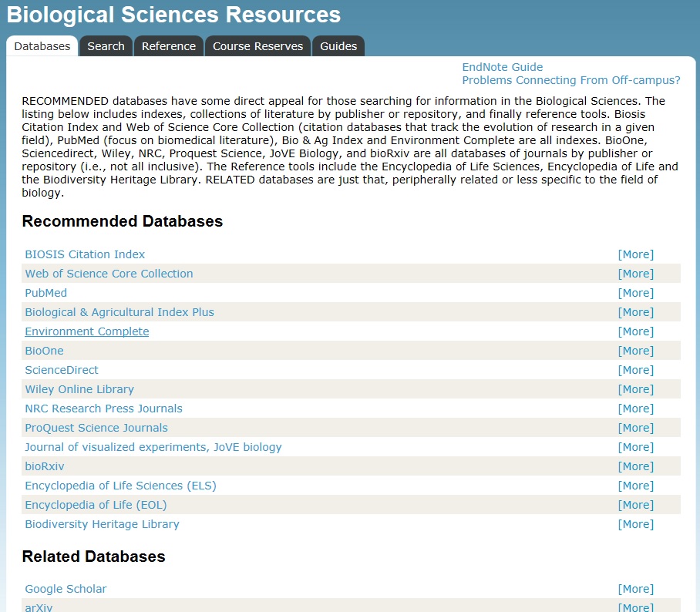Expand More for JoVE biology row

(x=636, y=447)
